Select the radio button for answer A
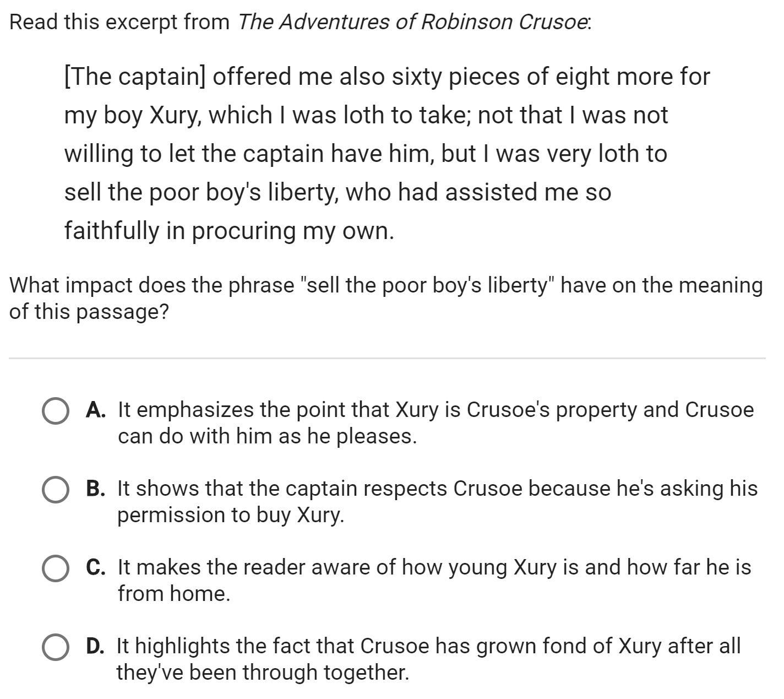 [x=55, y=411]
